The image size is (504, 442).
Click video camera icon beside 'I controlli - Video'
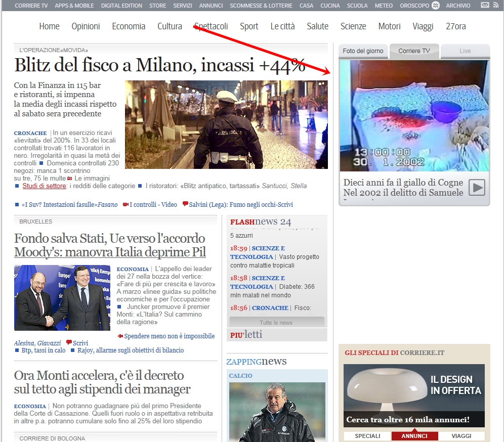[125, 205]
